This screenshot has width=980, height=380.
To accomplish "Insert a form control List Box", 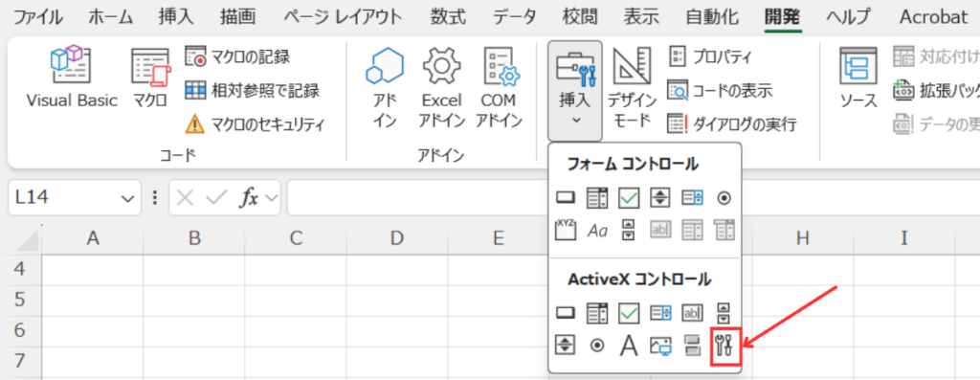I will coord(693,198).
